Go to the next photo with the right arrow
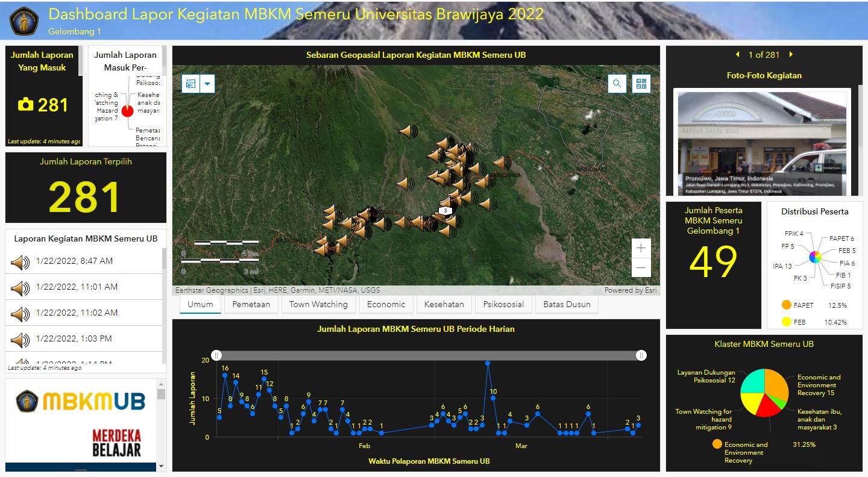The height and width of the screenshot is (477, 868). tap(791, 54)
